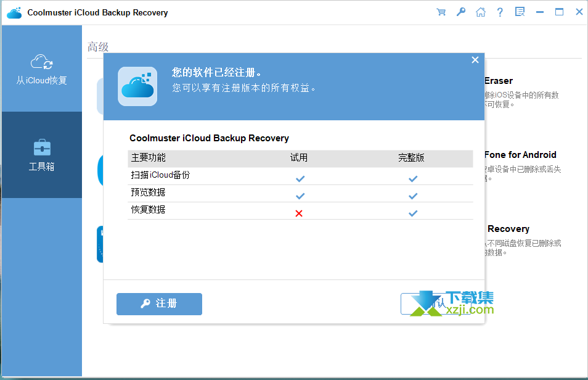The image size is (588, 380).
Task: Open the shopping cart purchase icon
Action: point(441,12)
